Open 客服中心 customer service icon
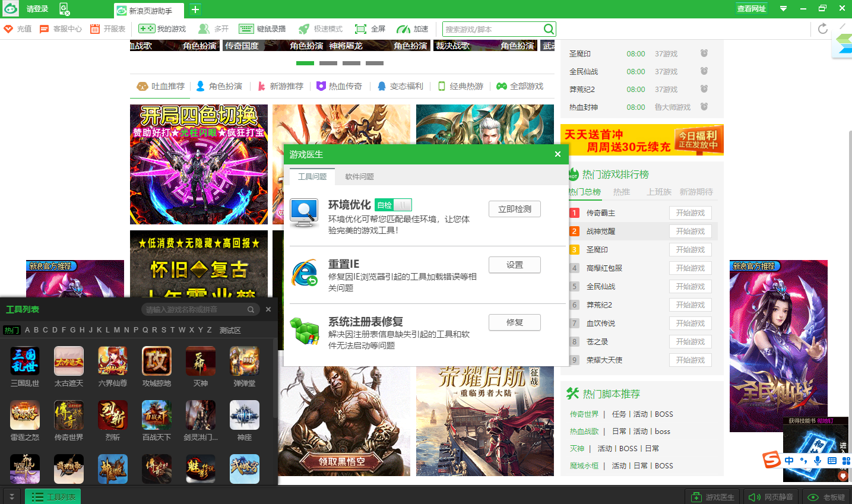 (45, 29)
